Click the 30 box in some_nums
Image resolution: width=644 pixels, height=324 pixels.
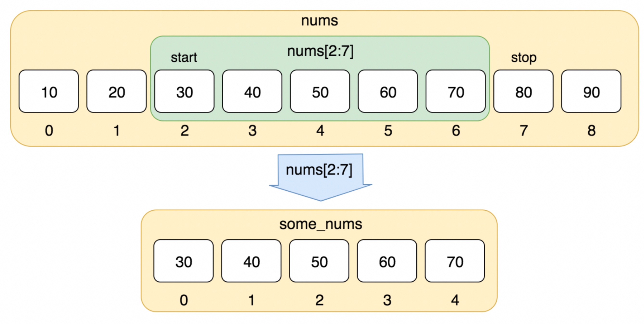(x=183, y=261)
